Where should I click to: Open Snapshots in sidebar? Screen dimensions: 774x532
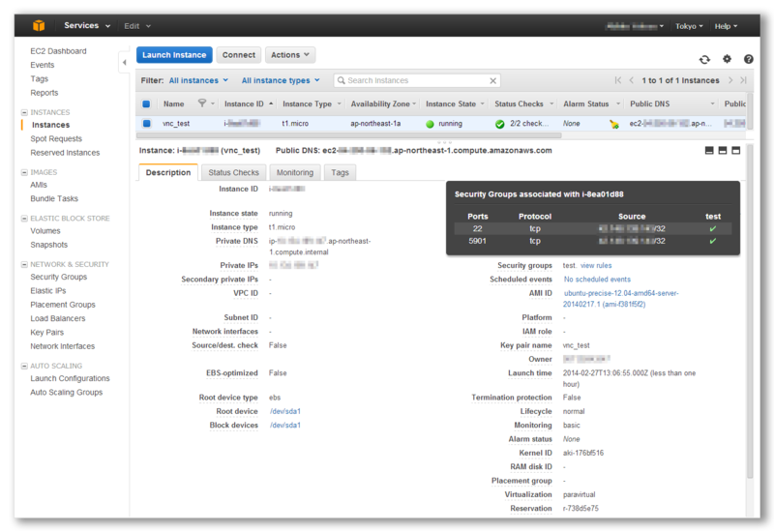[x=49, y=245]
